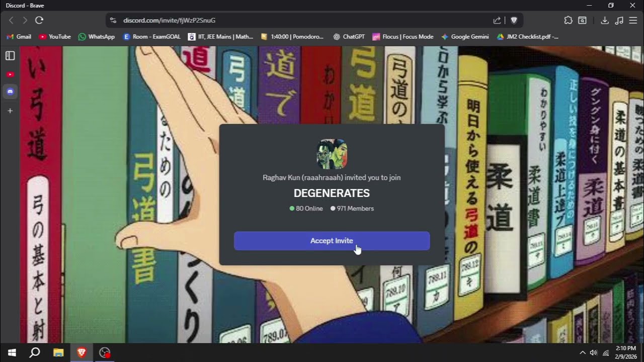This screenshot has height=362, width=644.
Task: Open Brave main menu hamburger
Action: coord(633,20)
